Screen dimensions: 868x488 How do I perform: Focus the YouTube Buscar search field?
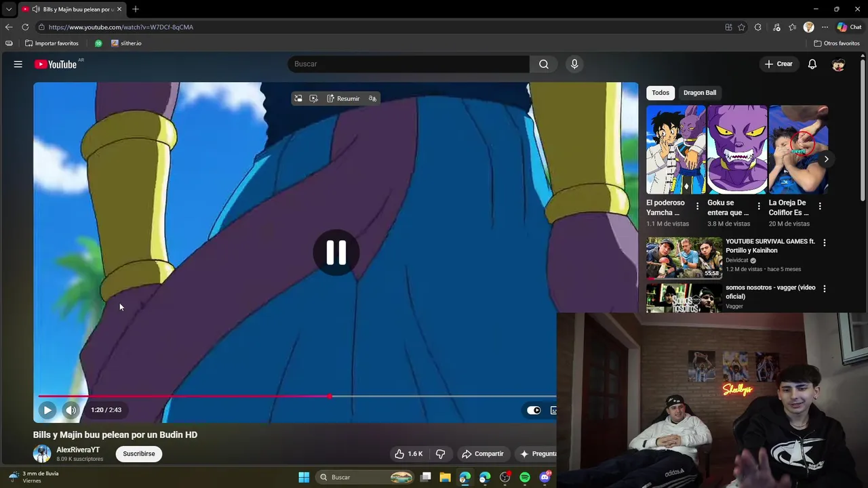tap(408, 64)
